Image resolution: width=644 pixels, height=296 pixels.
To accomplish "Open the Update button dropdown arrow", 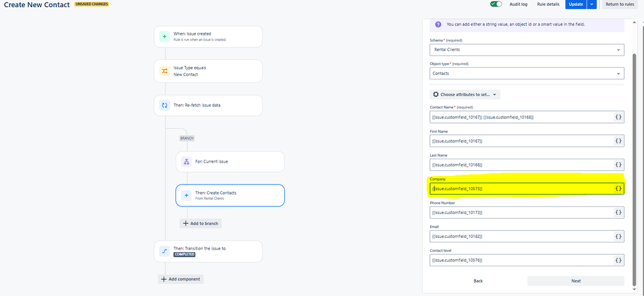I will (x=591, y=4).
